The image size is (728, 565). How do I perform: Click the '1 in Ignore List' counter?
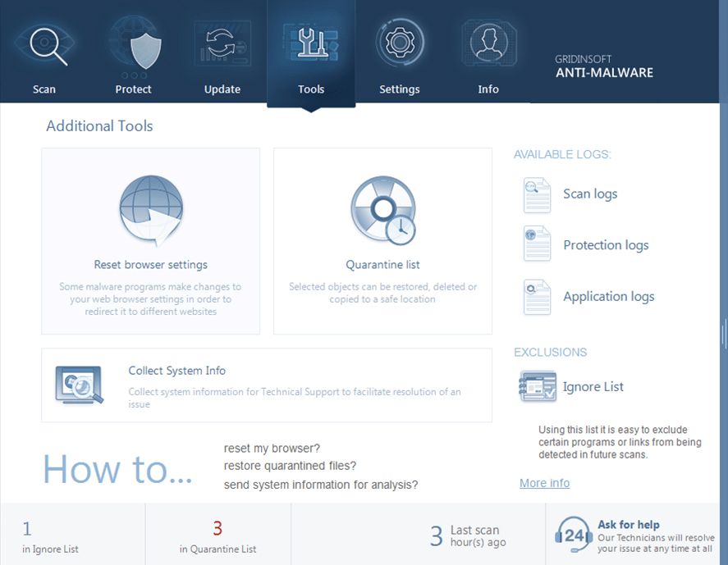click(x=50, y=538)
